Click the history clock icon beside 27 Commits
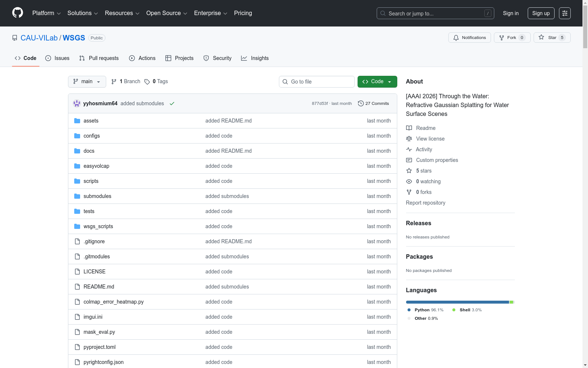Viewport: 588px width, 368px height. pos(361,103)
